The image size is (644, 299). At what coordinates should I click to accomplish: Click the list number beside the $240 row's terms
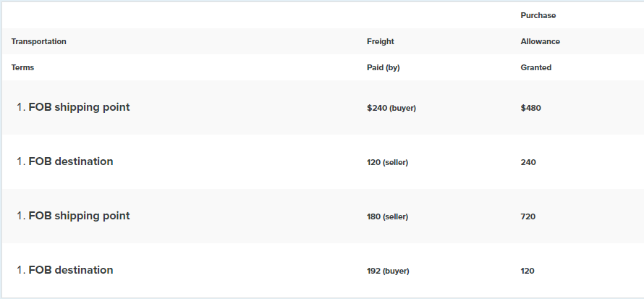pyautogui.click(x=20, y=107)
